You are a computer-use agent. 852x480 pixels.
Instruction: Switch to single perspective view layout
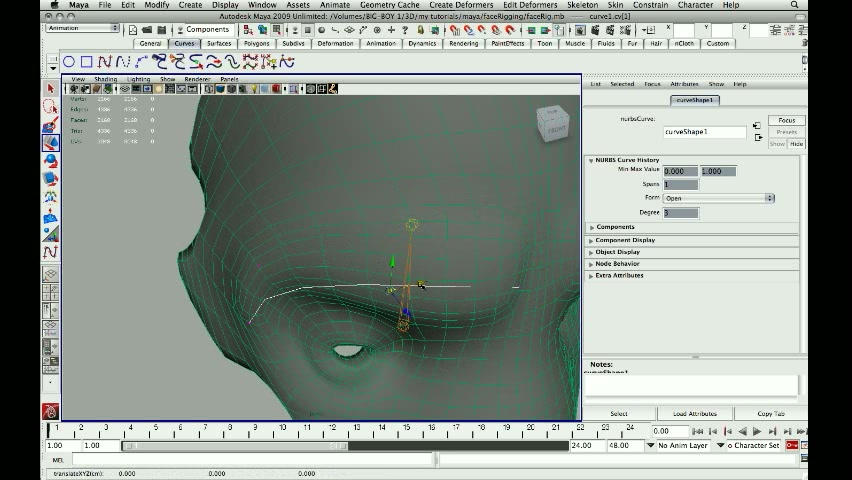tap(51, 275)
